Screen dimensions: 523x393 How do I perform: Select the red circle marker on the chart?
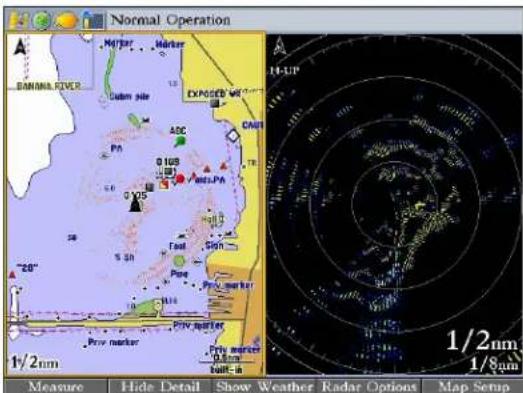click(x=180, y=179)
